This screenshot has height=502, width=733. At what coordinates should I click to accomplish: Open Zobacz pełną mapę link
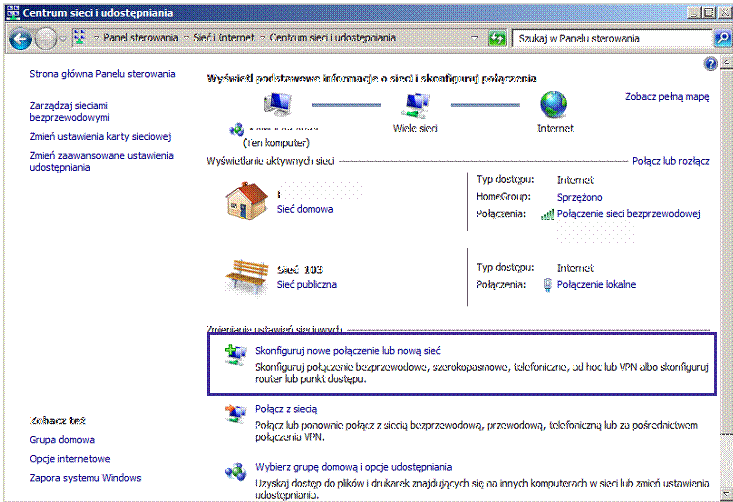pos(667,97)
